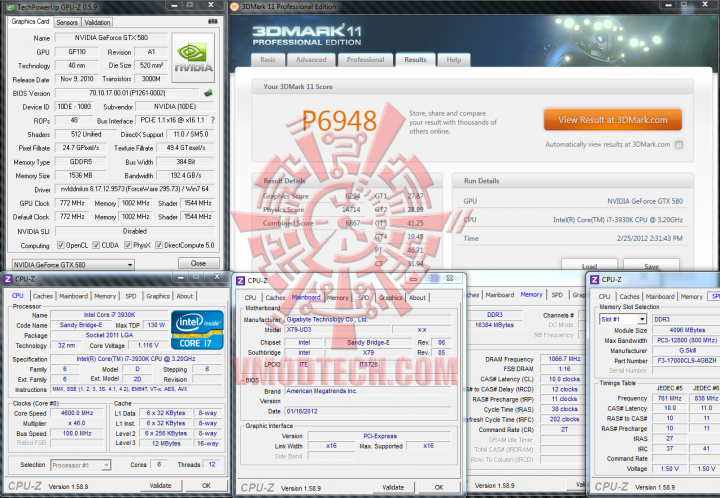
Task: Click Validate in first CPU-Z window
Action: point(160,485)
